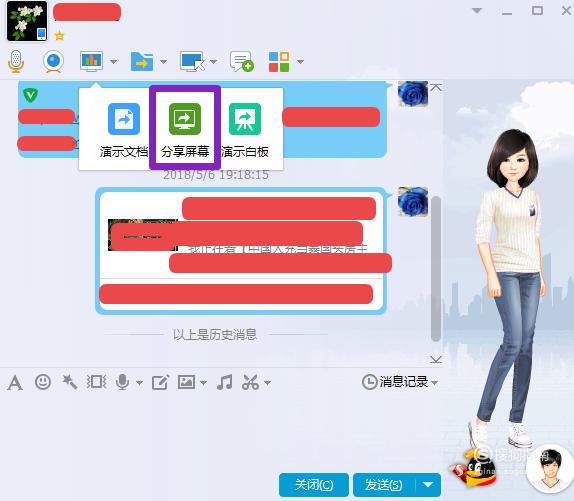Expand the send image dropdown arrow
Viewport: 574px width, 501px height.
coord(204,383)
